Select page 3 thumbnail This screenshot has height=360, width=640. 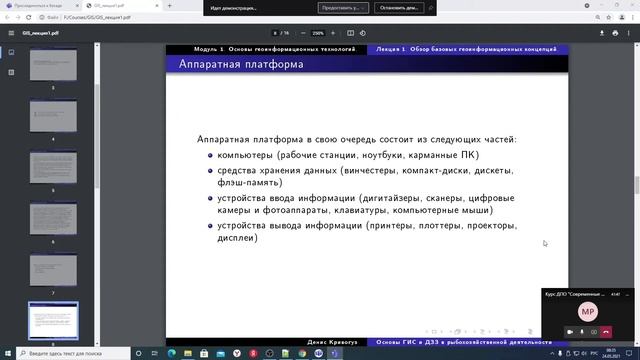[x=53, y=65]
